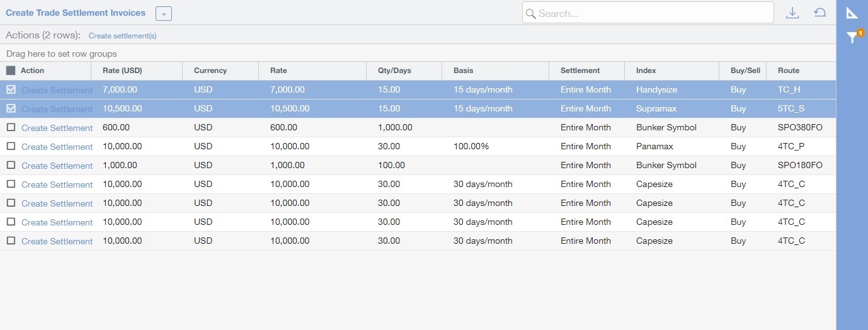
Task: Uncheck the Handysize row checkbox
Action: [11, 90]
